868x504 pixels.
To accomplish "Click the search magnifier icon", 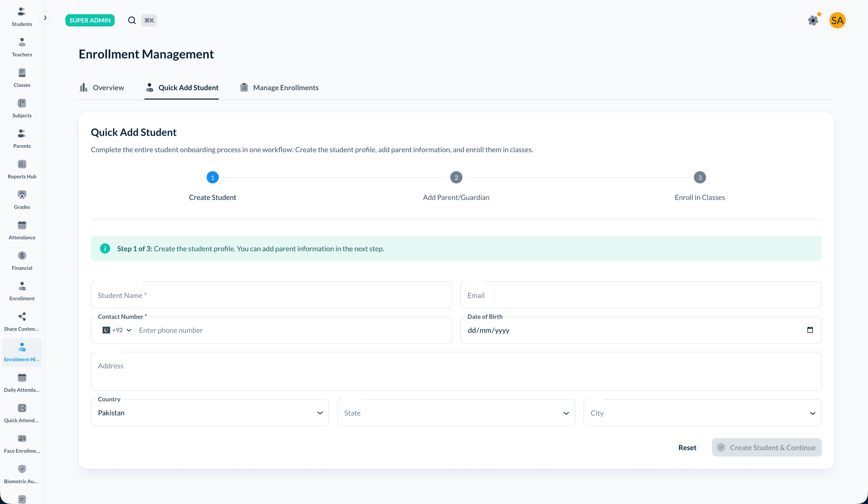I will coord(132,20).
